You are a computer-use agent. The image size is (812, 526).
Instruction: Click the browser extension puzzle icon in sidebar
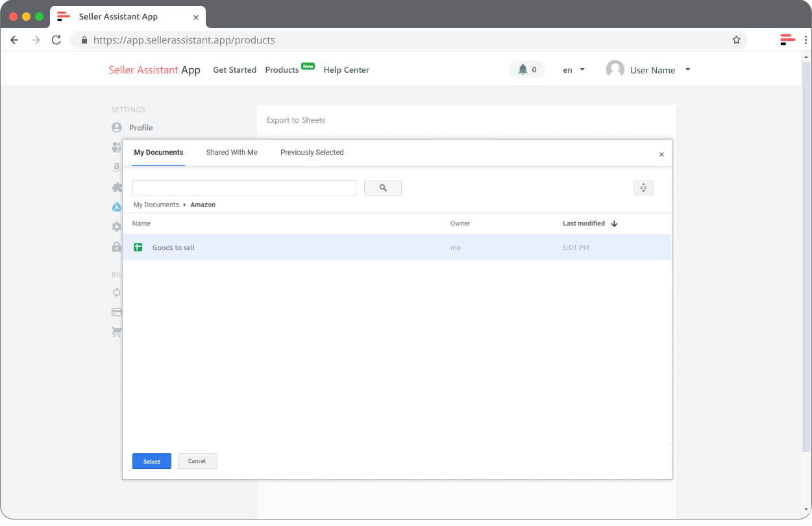point(116,187)
